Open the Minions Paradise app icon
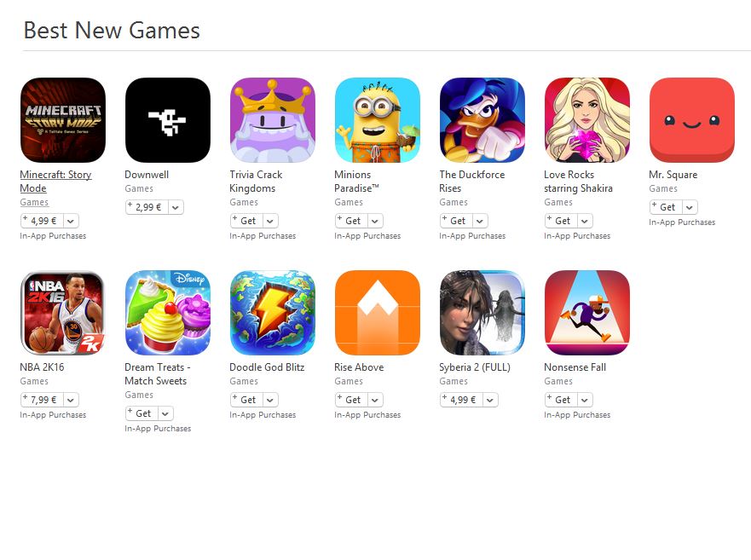This screenshot has width=751, height=560. click(378, 120)
